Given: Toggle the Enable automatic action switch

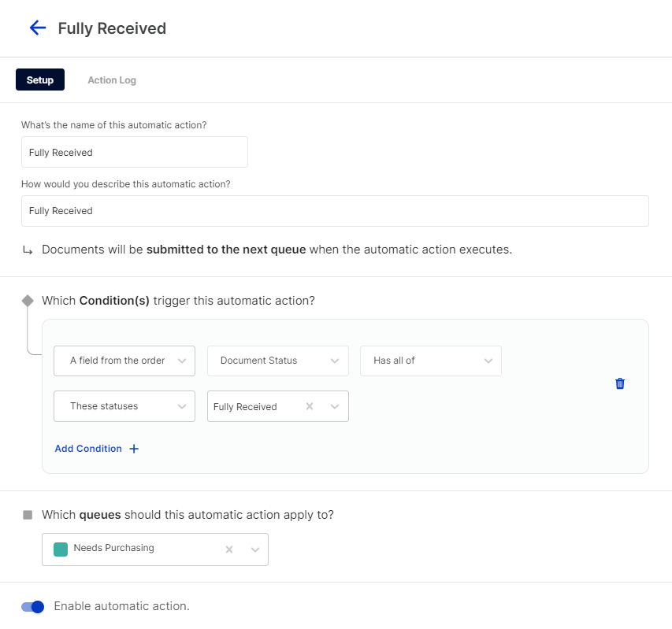Looking at the screenshot, I should pyautogui.click(x=33, y=606).
